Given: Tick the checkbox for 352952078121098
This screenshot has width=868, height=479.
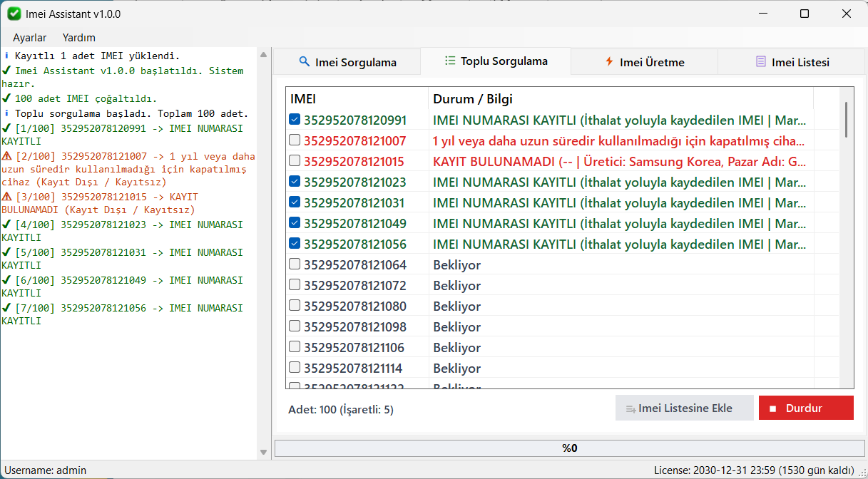Looking at the screenshot, I should click(295, 326).
